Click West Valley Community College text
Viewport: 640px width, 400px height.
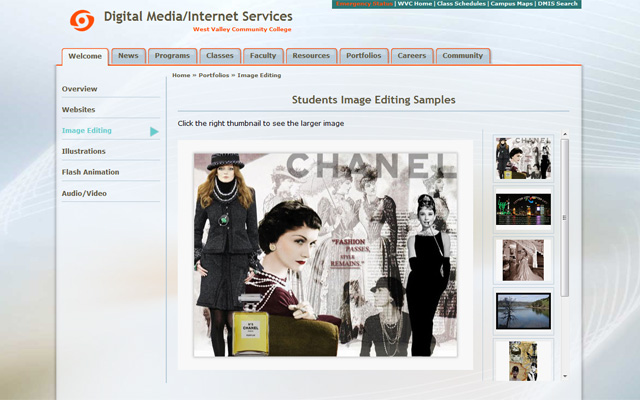coord(242,29)
